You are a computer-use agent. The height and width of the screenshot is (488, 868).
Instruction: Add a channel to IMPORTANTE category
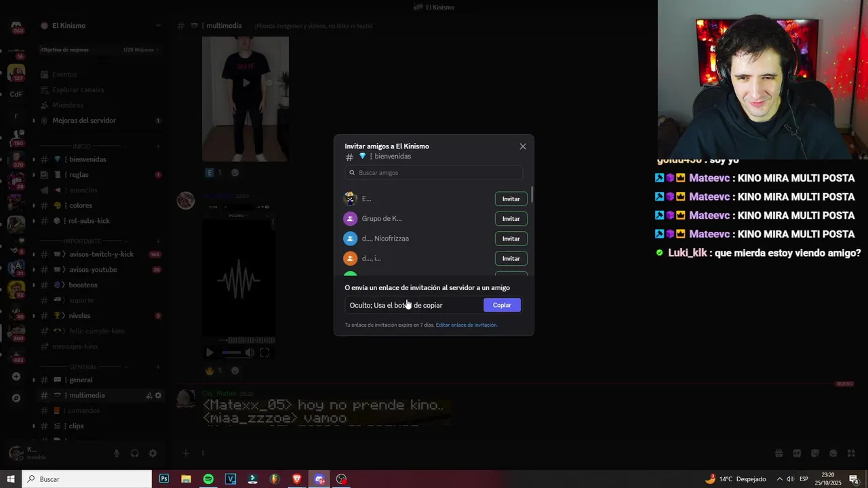tap(158, 241)
